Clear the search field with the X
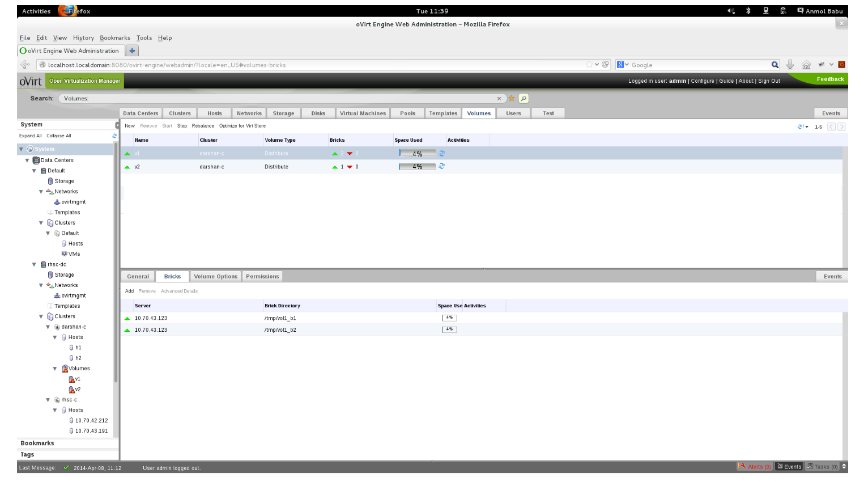The image size is (868, 482). pos(499,99)
